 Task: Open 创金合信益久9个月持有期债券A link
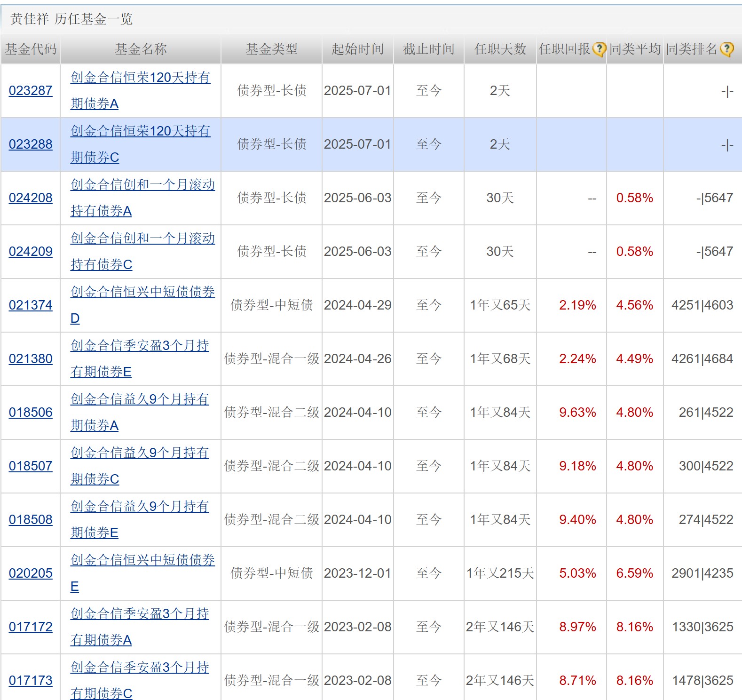[x=140, y=412]
